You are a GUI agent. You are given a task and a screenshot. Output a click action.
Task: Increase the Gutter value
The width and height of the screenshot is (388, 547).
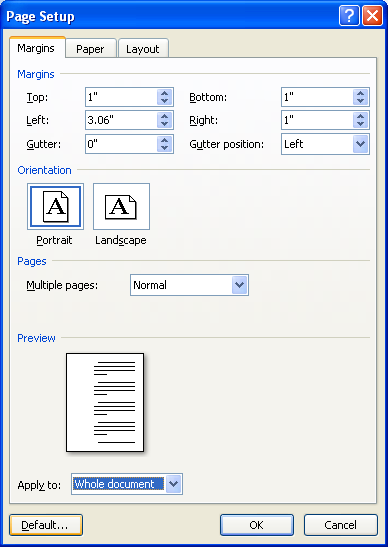[165, 140]
